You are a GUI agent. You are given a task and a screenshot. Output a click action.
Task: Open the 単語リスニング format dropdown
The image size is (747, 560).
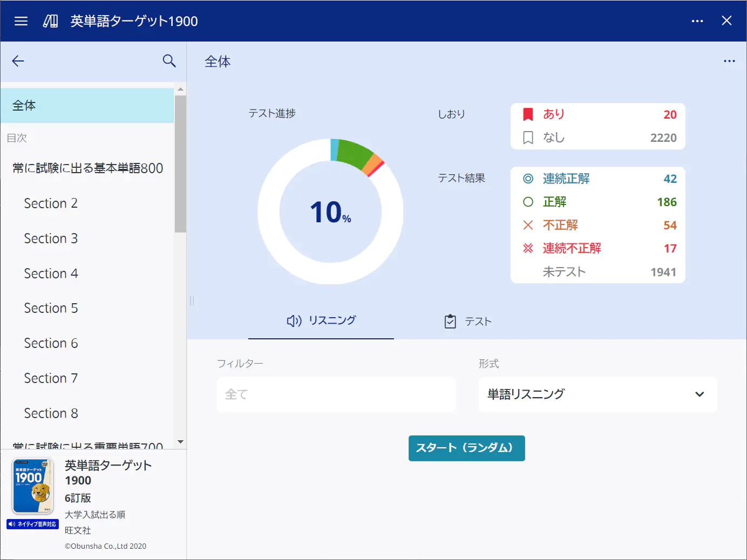597,394
